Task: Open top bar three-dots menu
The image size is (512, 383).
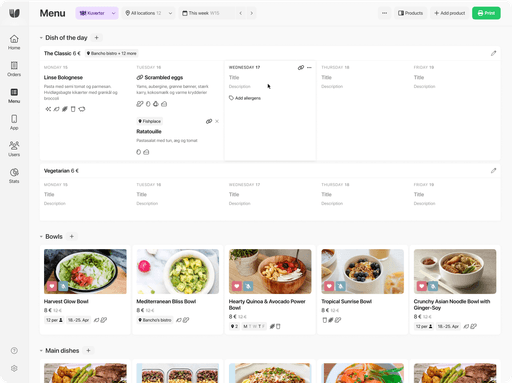Action: (385, 13)
